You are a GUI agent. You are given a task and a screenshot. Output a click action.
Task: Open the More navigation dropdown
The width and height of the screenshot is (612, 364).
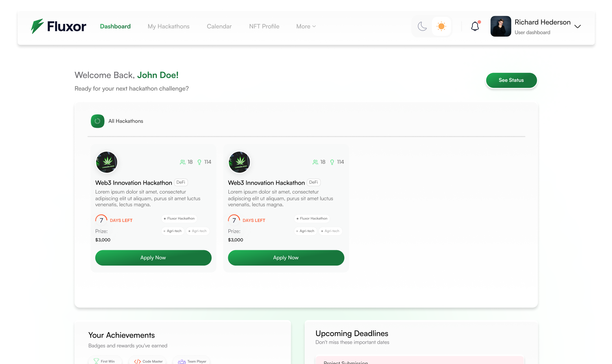point(306,26)
